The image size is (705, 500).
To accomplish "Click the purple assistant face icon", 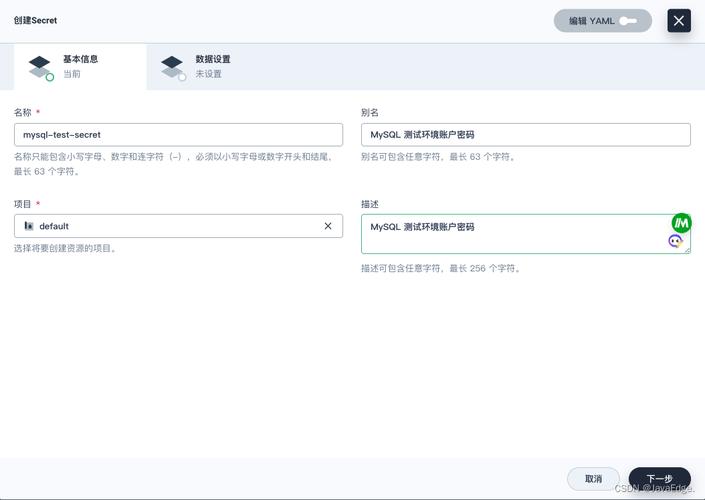I will click(675, 241).
